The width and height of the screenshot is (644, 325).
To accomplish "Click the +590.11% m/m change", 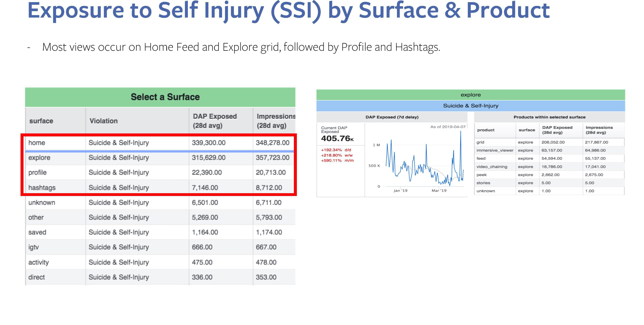I will pos(337,161).
